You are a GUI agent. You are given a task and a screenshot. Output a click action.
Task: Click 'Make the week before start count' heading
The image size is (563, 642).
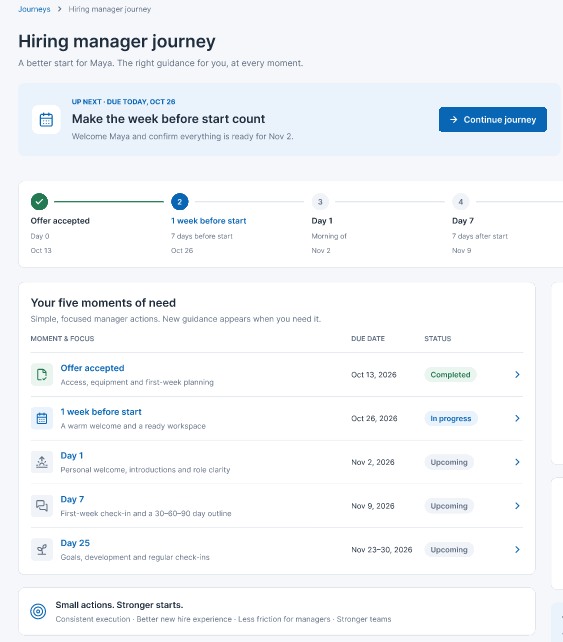point(168,119)
